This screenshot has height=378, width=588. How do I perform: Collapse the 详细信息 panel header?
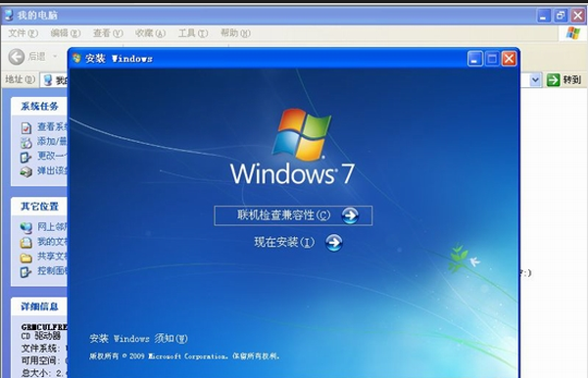point(39,307)
